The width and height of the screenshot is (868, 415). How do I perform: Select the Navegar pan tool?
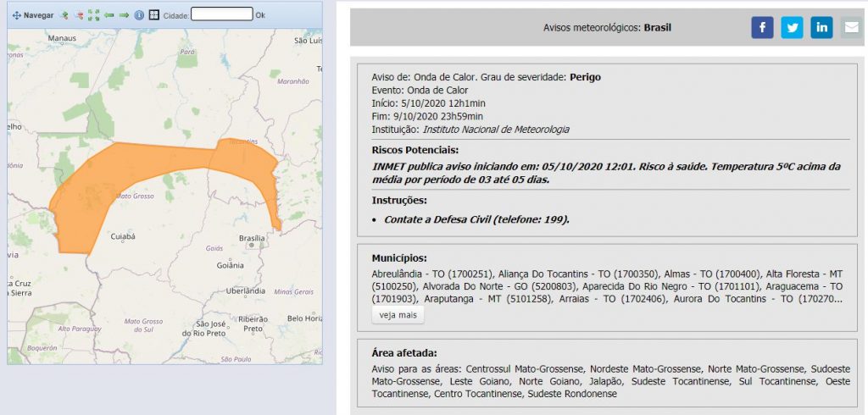(x=32, y=15)
